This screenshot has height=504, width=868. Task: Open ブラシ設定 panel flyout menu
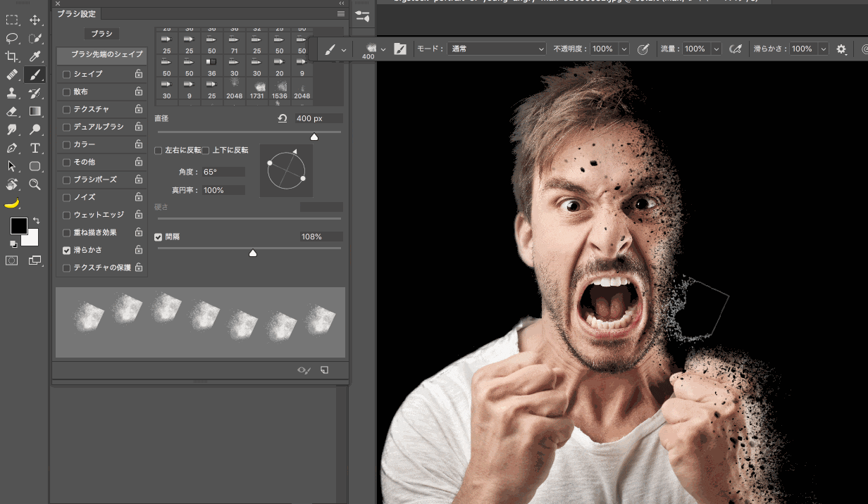pos(341,13)
